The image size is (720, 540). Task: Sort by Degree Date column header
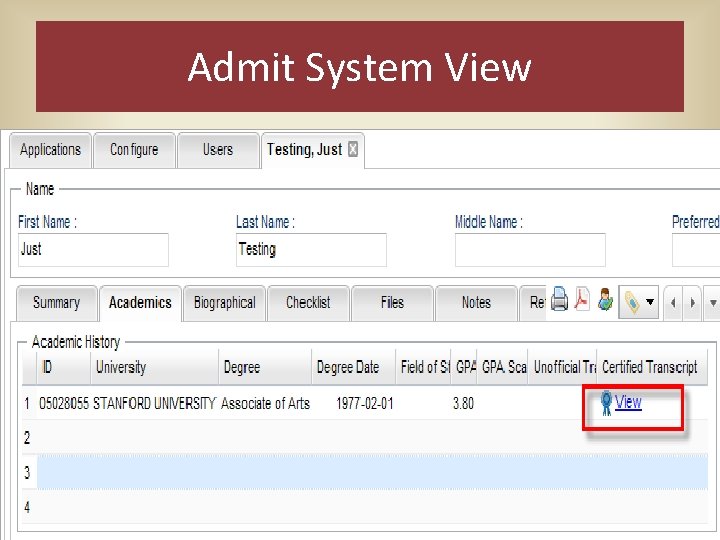(x=354, y=367)
